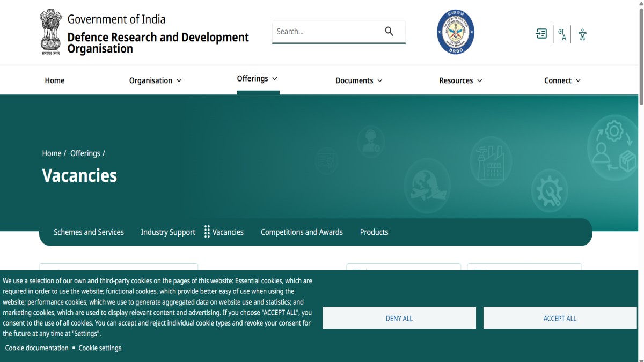Open the Cookie settings link
This screenshot has height=362, width=644.
pos(100,348)
